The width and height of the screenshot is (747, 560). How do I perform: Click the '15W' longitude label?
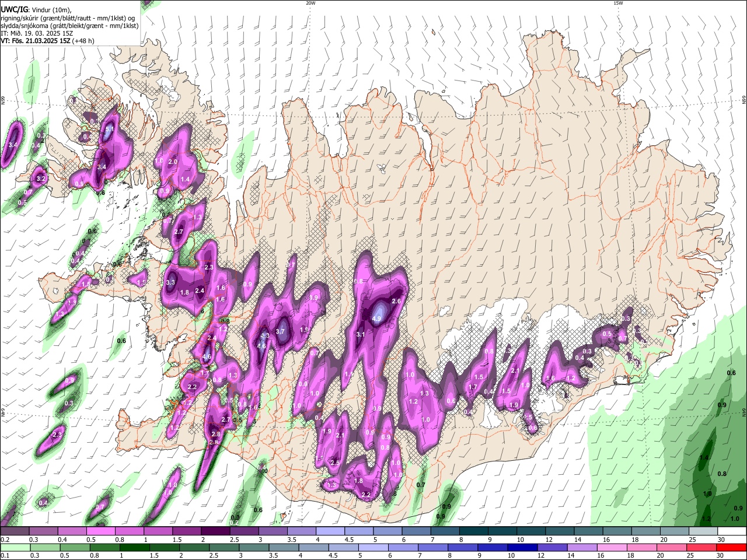(x=618, y=3)
